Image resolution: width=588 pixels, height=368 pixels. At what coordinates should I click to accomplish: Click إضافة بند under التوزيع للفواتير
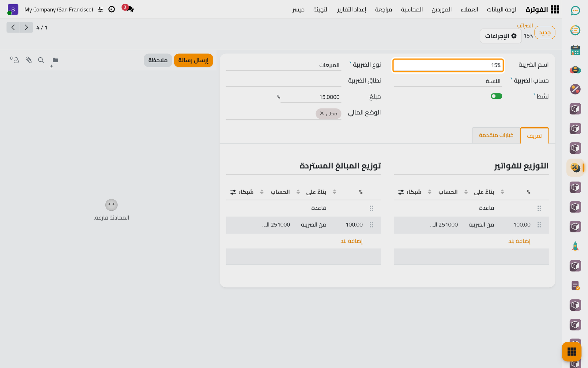(x=519, y=241)
